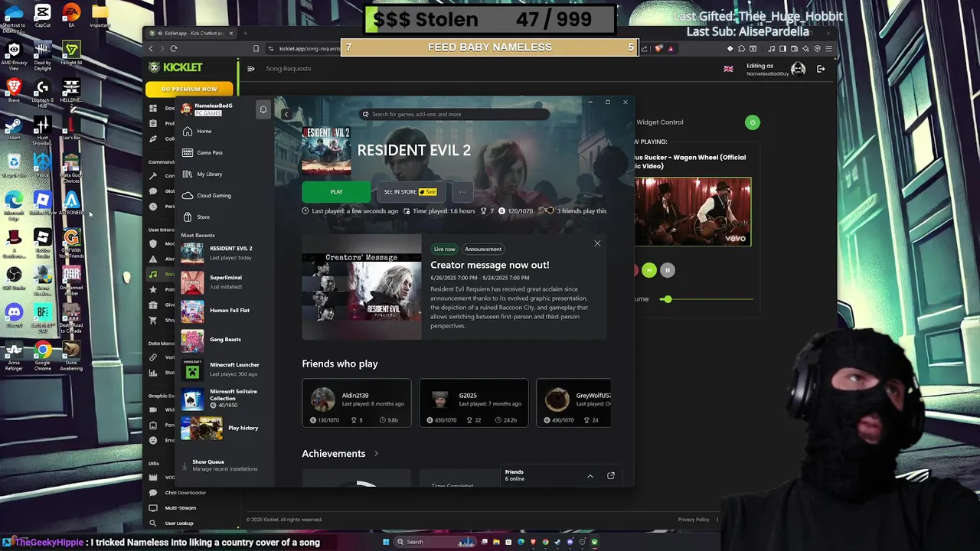Change language via UK flag icon
This screenshot has height=551, width=980.
[x=728, y=69]
